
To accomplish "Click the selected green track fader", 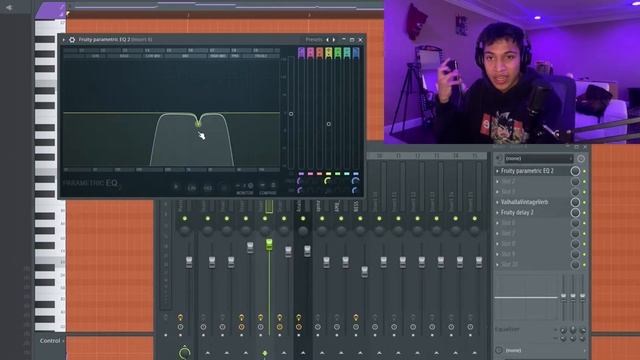I will pos(269,244).
